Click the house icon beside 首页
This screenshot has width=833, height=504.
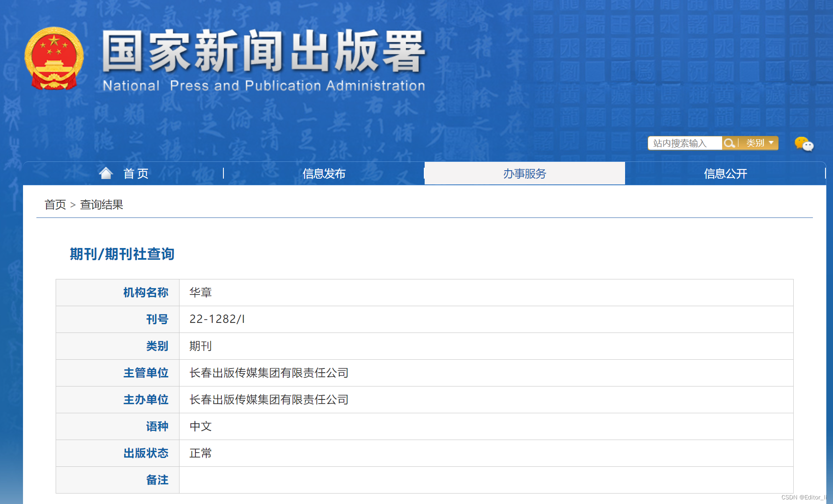[x=106, y=173]
